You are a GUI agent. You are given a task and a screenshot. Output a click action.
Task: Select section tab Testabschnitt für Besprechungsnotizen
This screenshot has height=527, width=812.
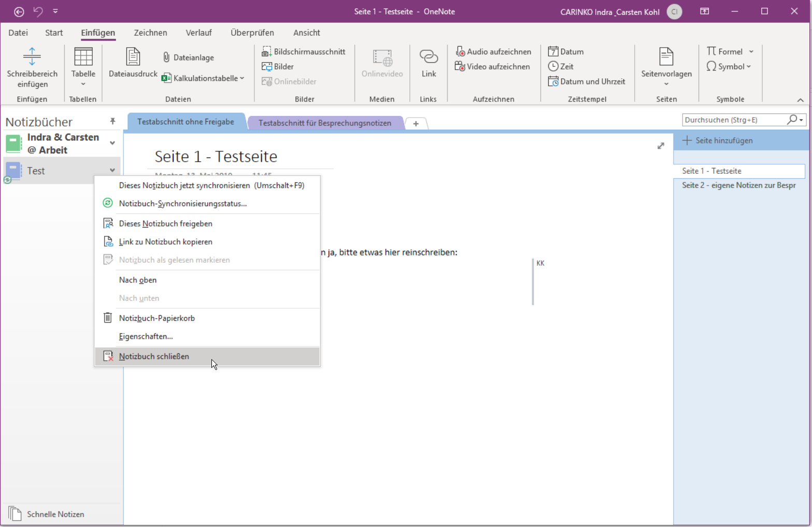pyautogui.click(x=325, y=123)
